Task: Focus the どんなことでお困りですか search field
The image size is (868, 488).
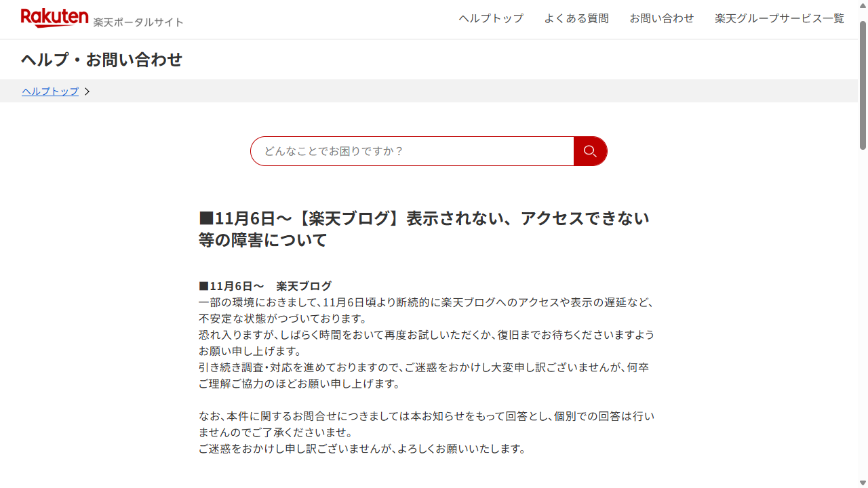Action: [x=412, y=151]
